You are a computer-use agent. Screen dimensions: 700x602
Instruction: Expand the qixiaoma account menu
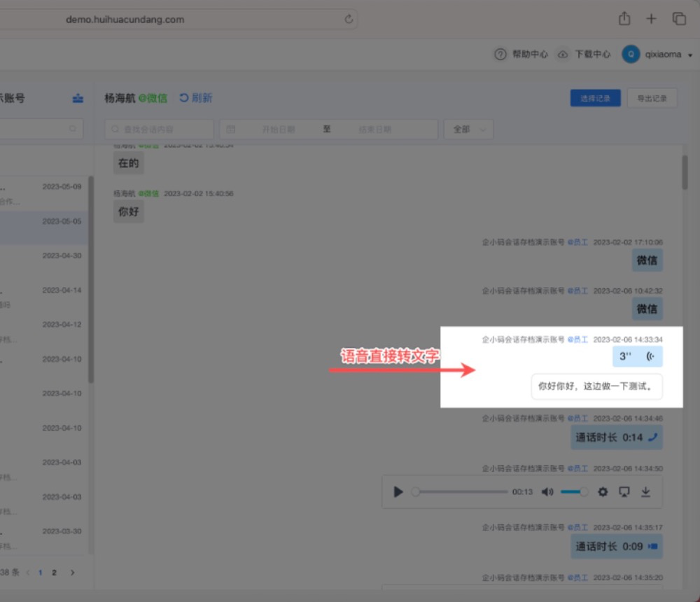pyautogui.click(x=690, y=55)
